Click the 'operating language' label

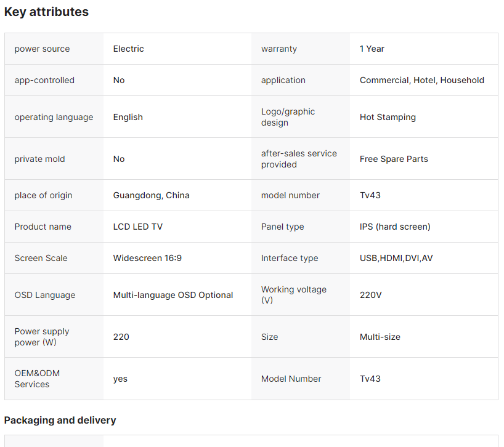pos(54,117)
